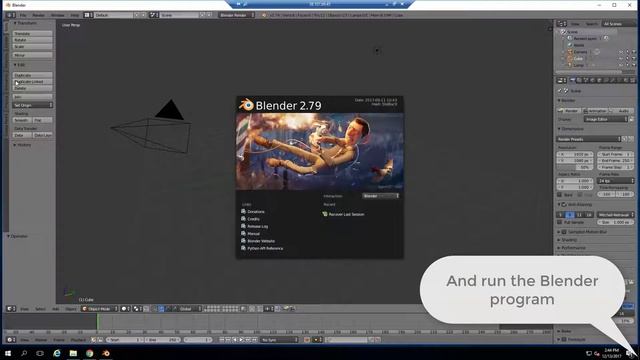Click the Render image button in properties
The width and height of the screenshot is (640, 360).
tap(569, 111)
